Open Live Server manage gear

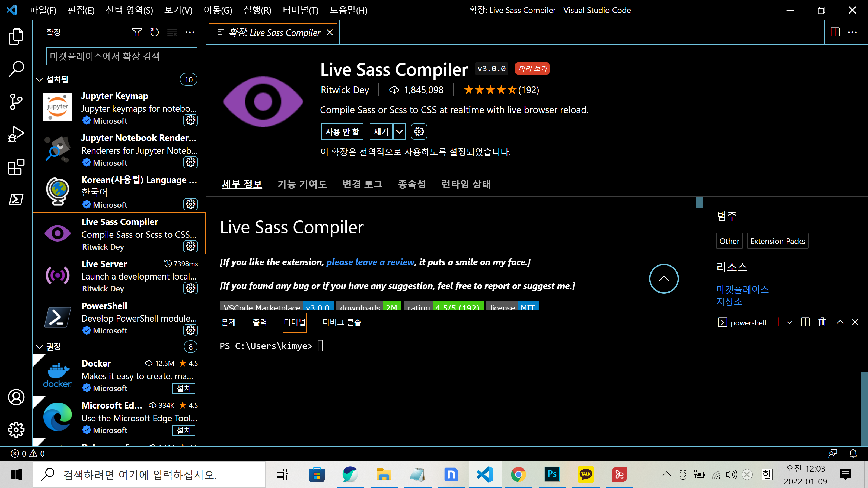pos(190,288)
